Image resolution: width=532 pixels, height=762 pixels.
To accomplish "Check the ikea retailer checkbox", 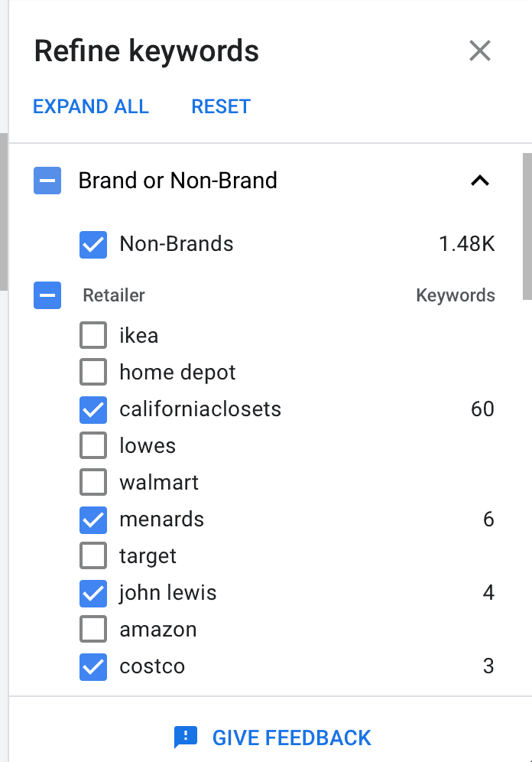I will coord(93,335).
